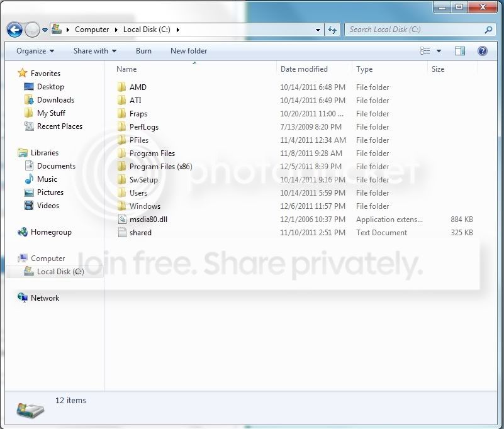
Task: Click the Change your view icon
Action: pos(425,51)
